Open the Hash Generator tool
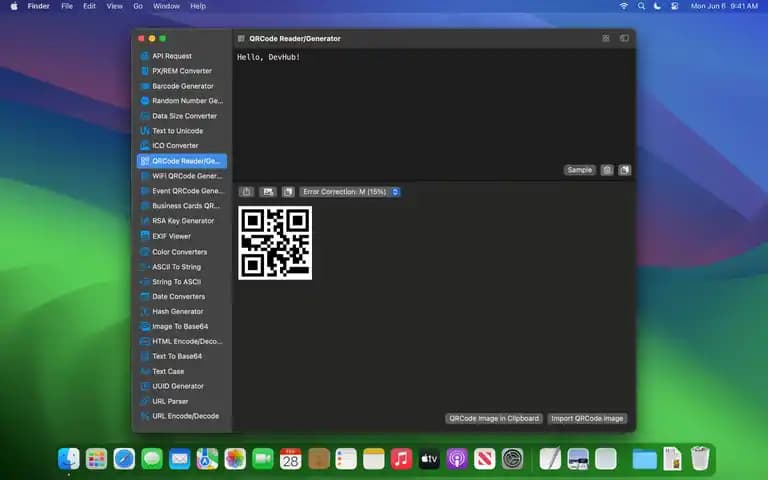The height and width of the screenshot is (480, 768). click(x=182, y=312)
